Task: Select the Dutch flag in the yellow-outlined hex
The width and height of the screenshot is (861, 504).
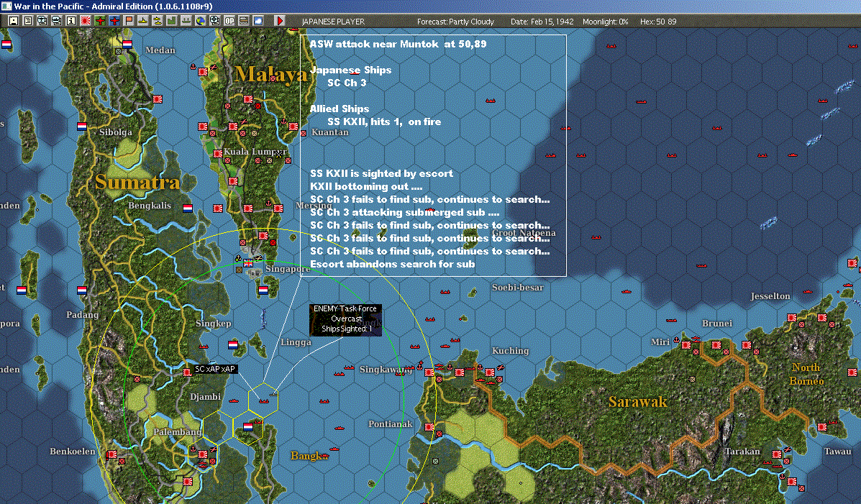Action: click(248, 426)
